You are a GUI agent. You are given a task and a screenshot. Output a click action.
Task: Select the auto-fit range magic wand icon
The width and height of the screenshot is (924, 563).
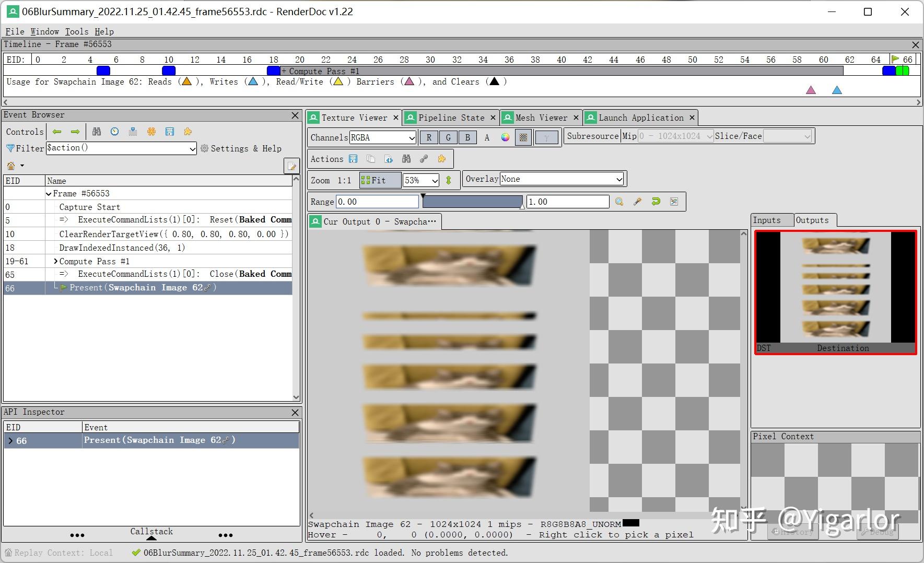(637, 202)
